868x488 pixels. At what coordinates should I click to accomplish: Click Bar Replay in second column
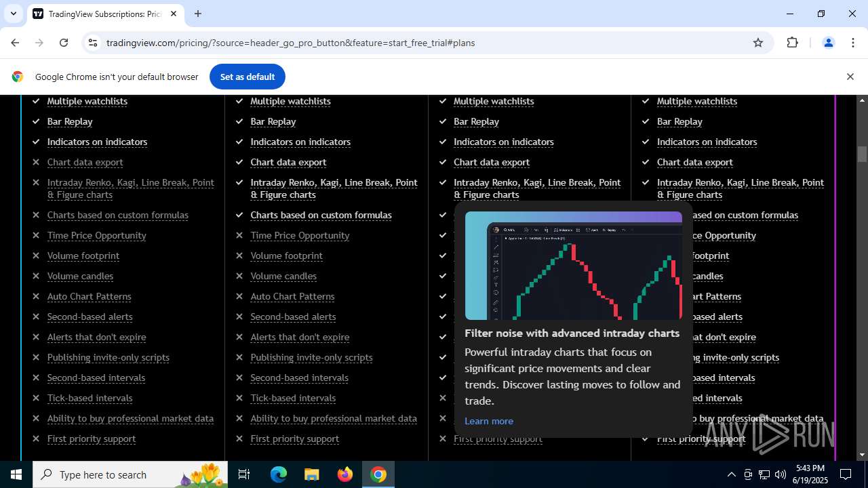pyautogui.click(x=273, y=121)
